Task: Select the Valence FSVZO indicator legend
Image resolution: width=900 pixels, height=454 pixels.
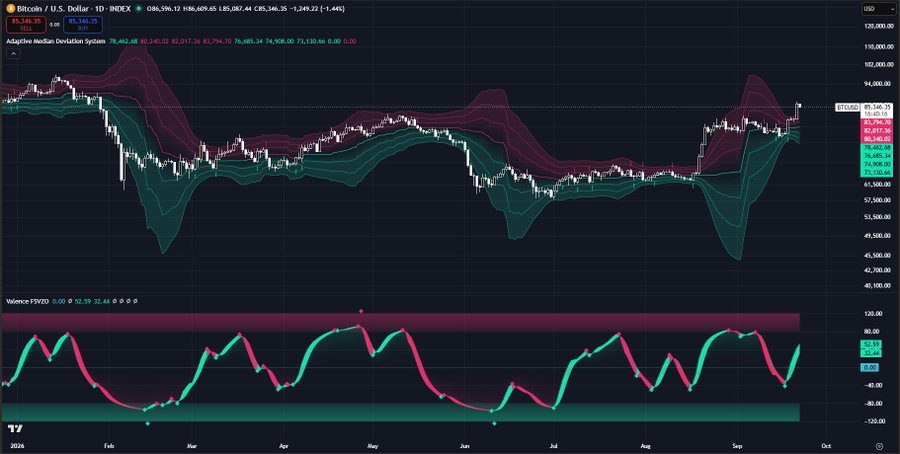Action: [x=28, y=301]
